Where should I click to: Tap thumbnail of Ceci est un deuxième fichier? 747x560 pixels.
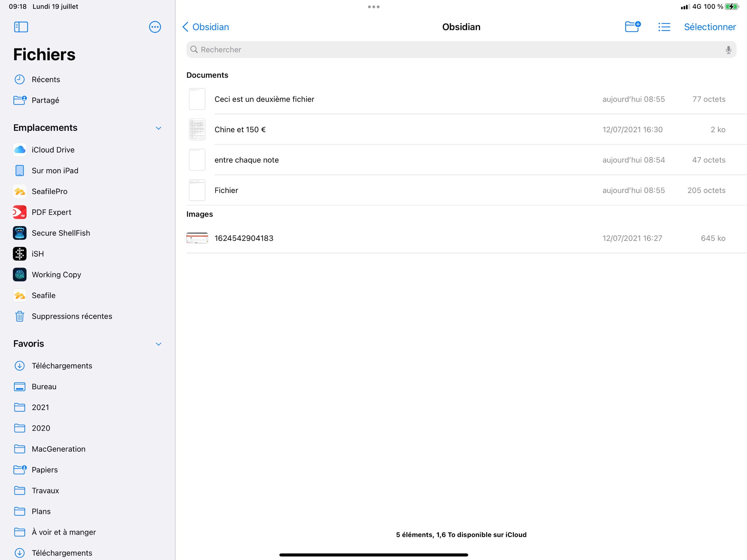pyautogui.click(x=197, y=99)
